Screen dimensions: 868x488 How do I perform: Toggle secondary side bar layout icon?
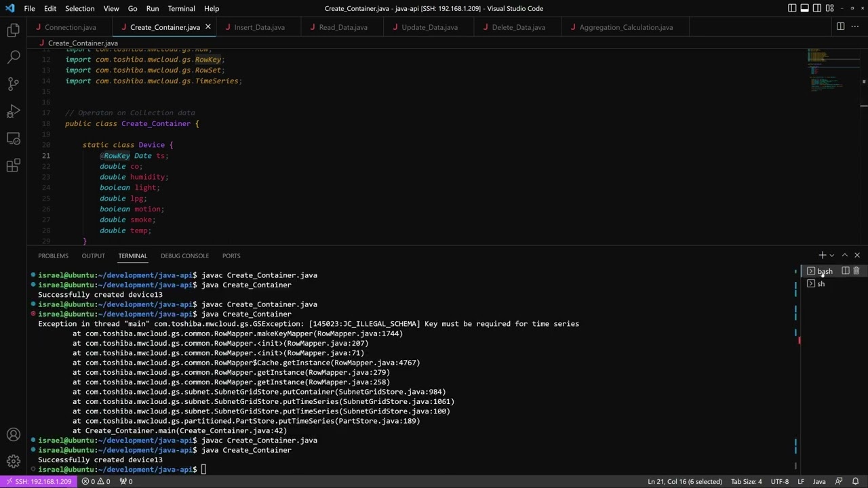click(817, 8)
